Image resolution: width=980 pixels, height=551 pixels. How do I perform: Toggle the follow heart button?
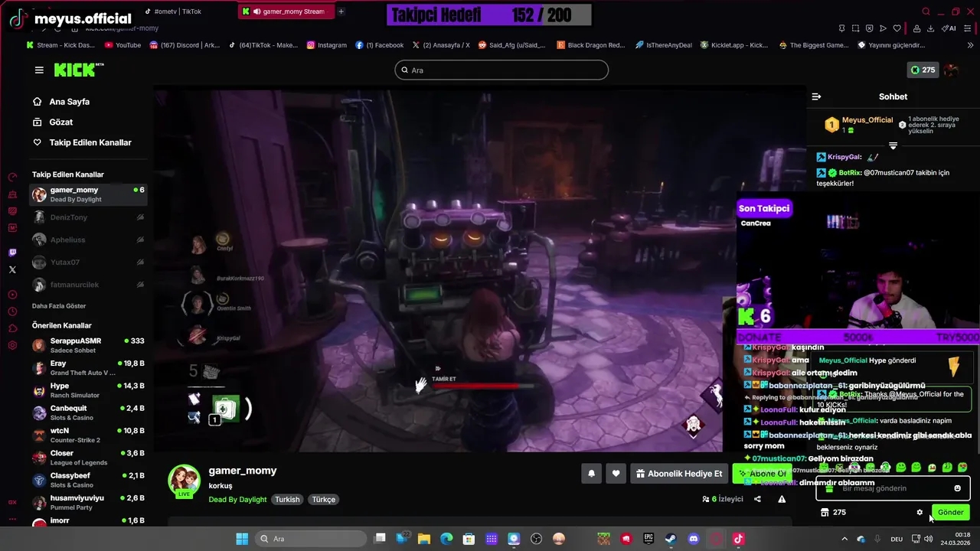(x=616, y=474)
